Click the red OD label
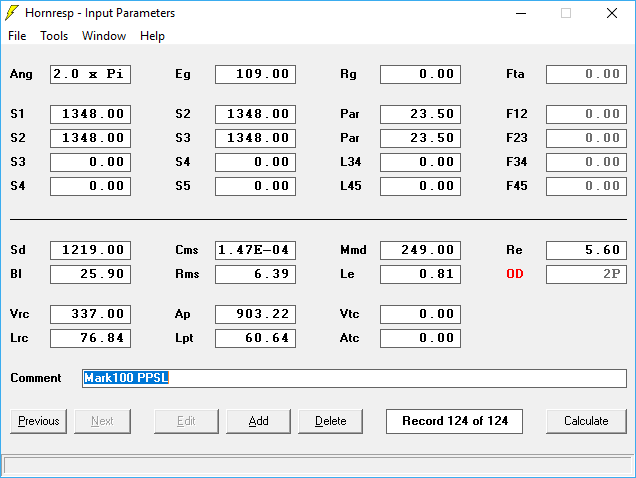The image size is (636, 478). tap(515, 274)
